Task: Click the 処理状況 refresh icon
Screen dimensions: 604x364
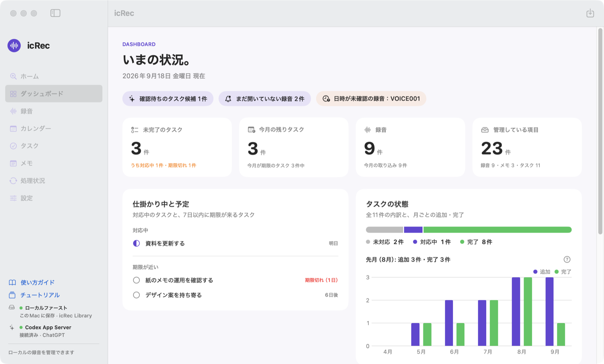Action: [x=13, y=181]
